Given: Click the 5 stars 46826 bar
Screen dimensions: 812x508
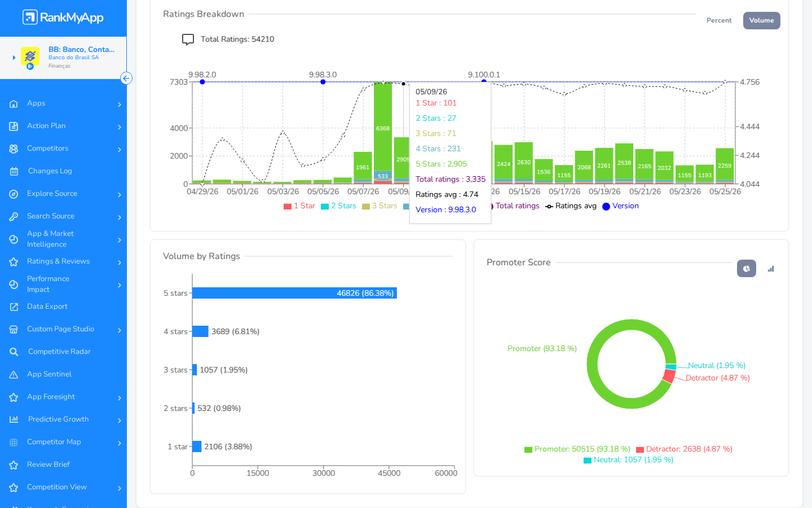Looking at the screenshot, I should [295, 293].
